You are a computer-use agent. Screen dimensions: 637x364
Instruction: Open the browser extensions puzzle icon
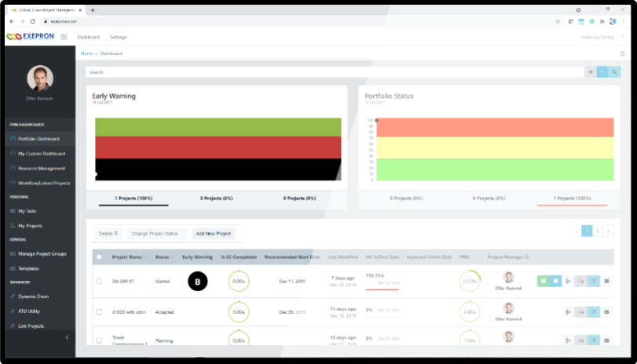point(602,21)
